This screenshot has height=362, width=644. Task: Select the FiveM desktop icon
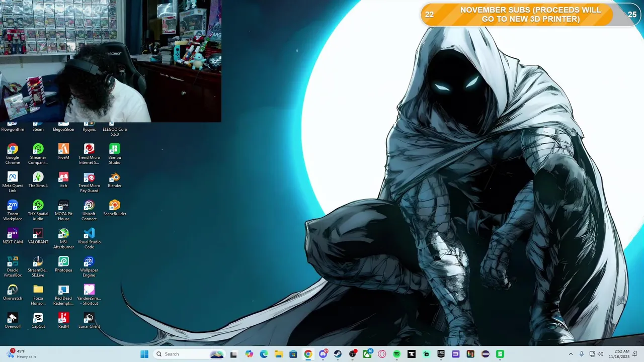pyautogui.click(x=63, y=151)
